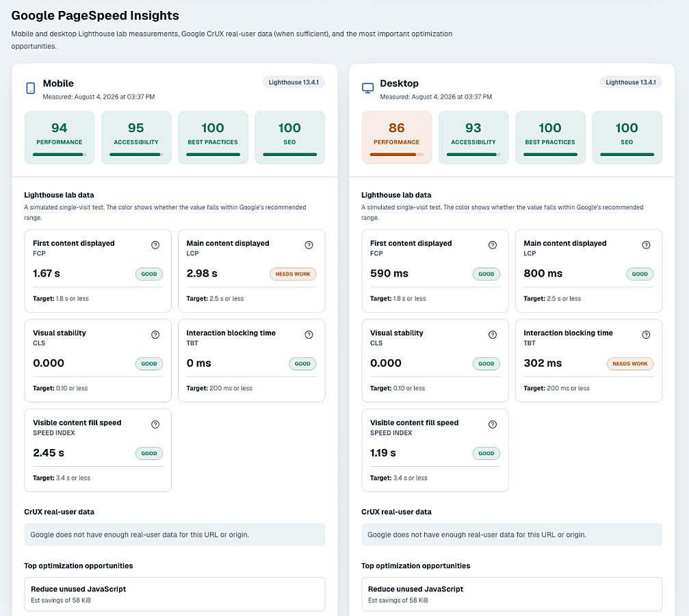Click Mobile FCP Good badge
Viewport: 689px width, 616px height.
pyautogui.click(x=149, y=274)
